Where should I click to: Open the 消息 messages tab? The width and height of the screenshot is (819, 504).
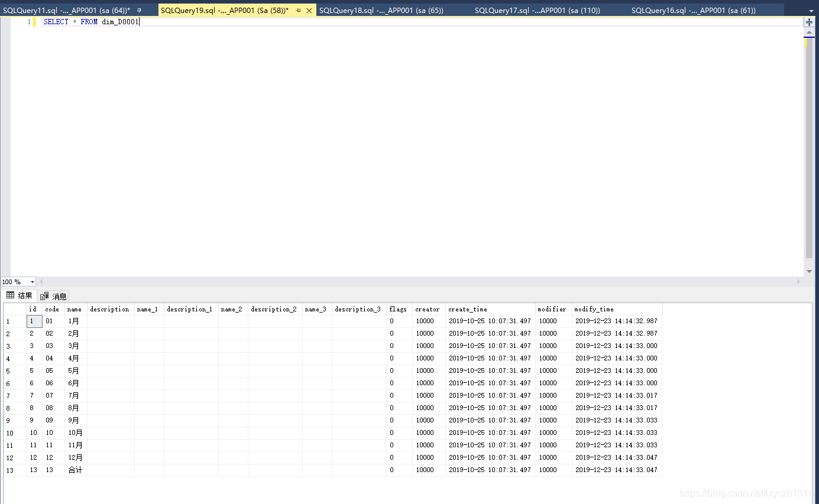(54, 296)
